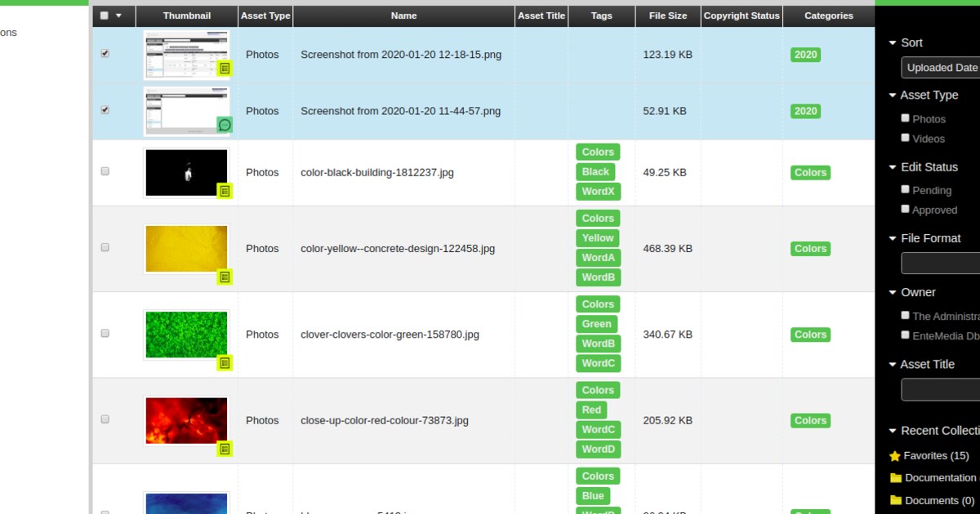Click the Documents (0) folder icon
The width and height of the screenshot is (980, 514).
click(896, 500)
